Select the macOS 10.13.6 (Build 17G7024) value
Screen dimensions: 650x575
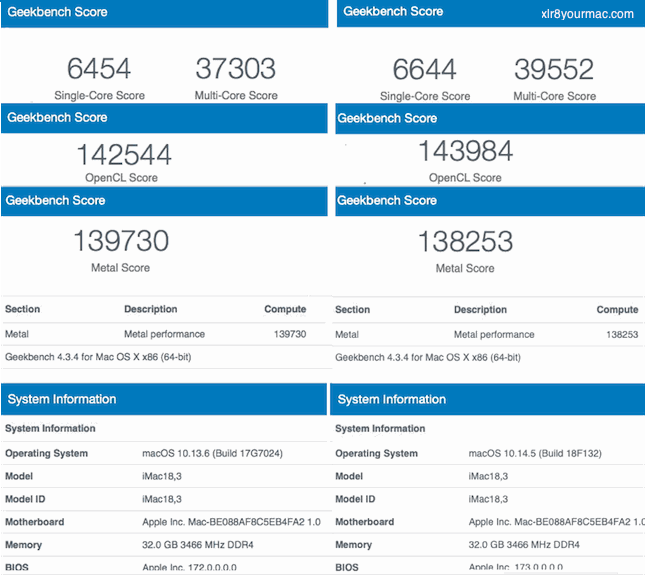(x=212, y=454)
